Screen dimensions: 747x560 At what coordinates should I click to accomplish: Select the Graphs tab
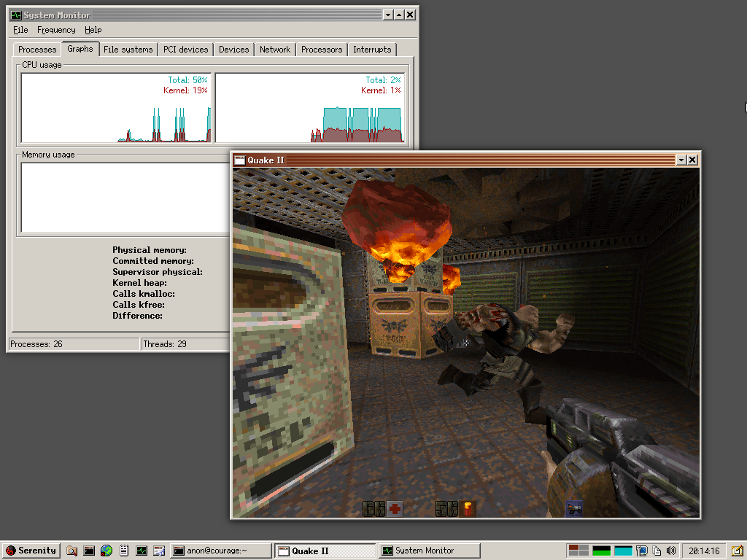[x=80, y=49]
